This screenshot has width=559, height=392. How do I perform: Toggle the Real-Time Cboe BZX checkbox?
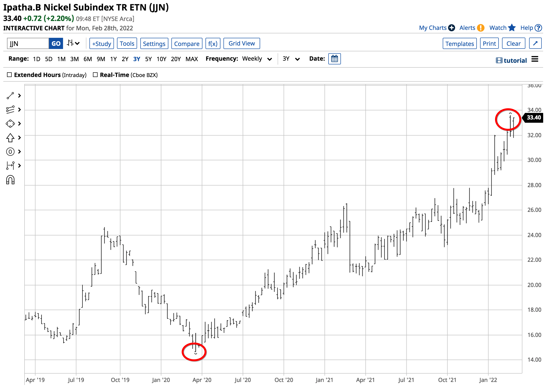pyautogui.click(x=95, y=75)
